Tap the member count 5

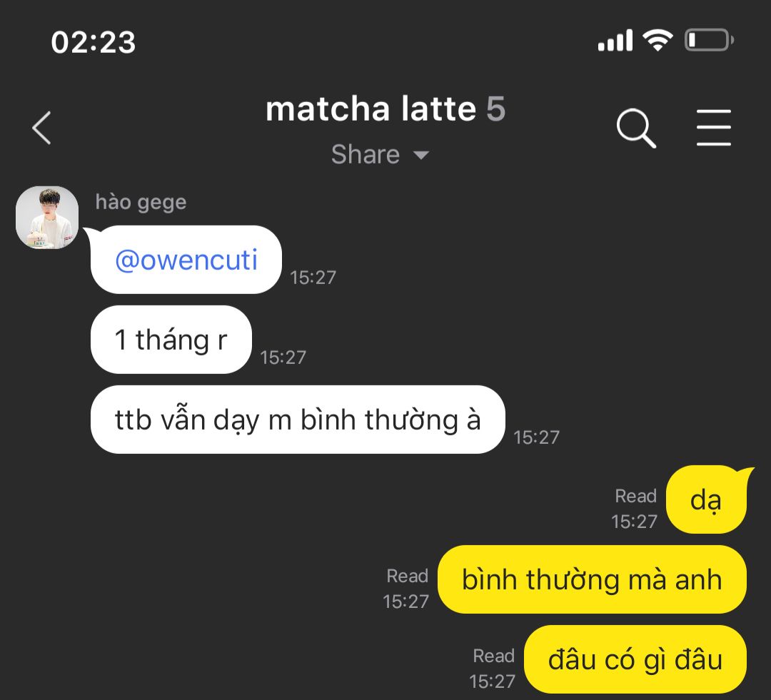(x=495, y=108)
